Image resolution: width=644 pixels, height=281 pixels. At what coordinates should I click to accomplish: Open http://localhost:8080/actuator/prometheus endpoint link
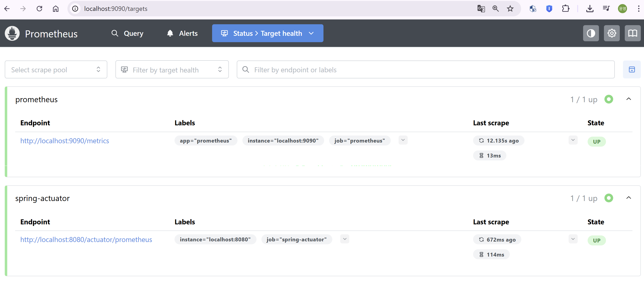point(86,240)
